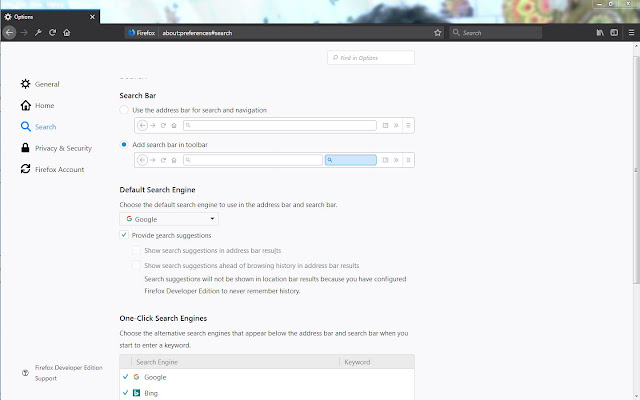Select the Search settings category
The height and width of the screenshot is (400, 640).
pos(38,127)
